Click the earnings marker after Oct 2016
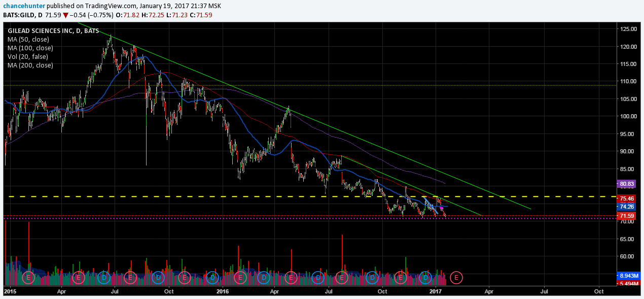The height and width of the screenshot is (299, 644). point(400,278)
